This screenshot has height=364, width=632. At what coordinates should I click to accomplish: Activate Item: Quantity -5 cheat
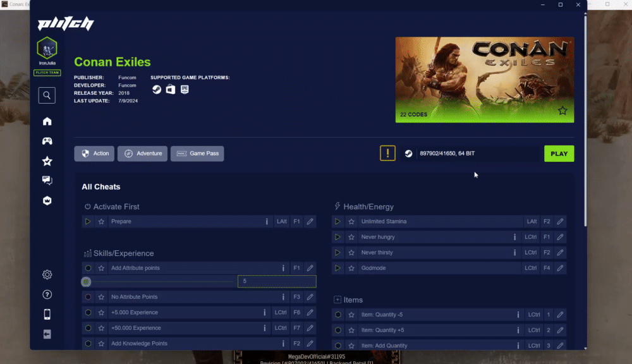pos(338,315)
